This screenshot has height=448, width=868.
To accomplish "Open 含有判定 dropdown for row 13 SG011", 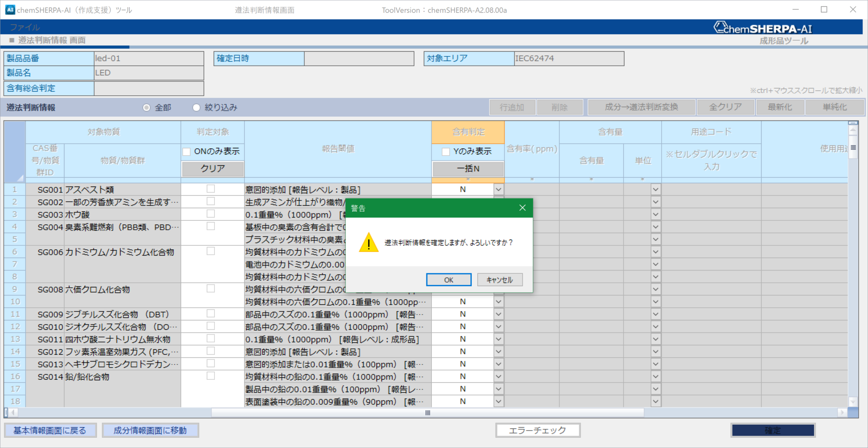I will point(498,339).
